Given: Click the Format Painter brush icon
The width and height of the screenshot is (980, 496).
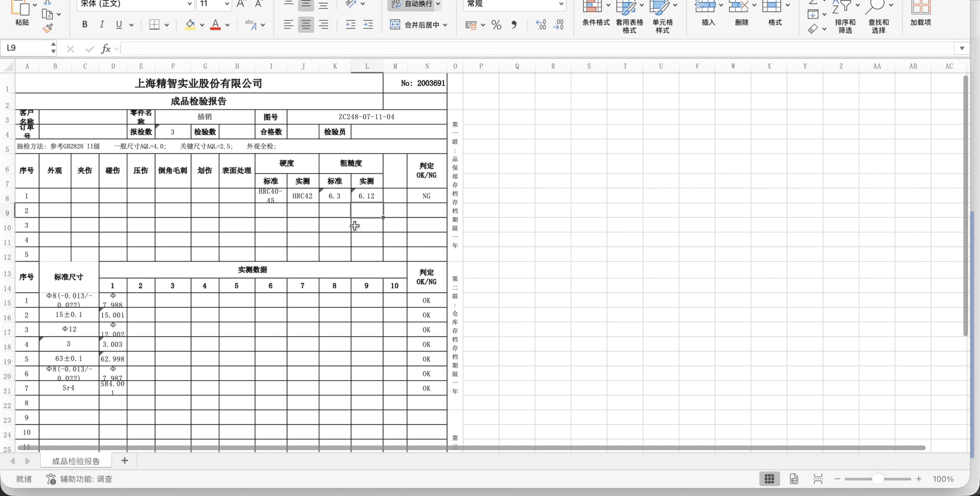Looking at the screenshot, I should click(x=48, y=29).
